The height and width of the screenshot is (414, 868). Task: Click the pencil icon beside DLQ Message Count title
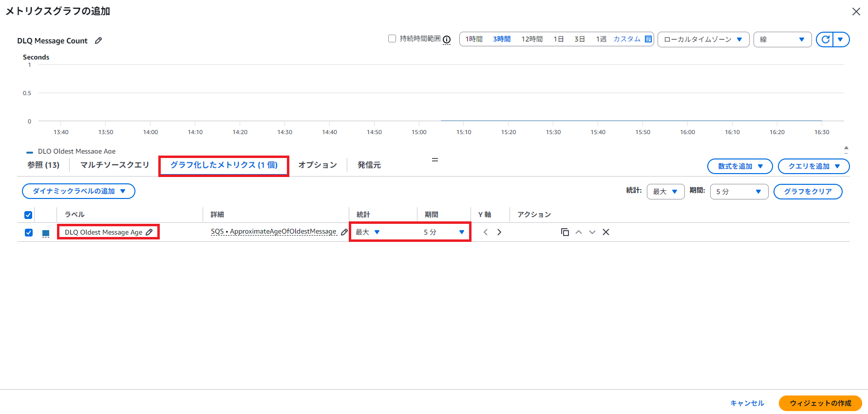[x=98, y=40]
